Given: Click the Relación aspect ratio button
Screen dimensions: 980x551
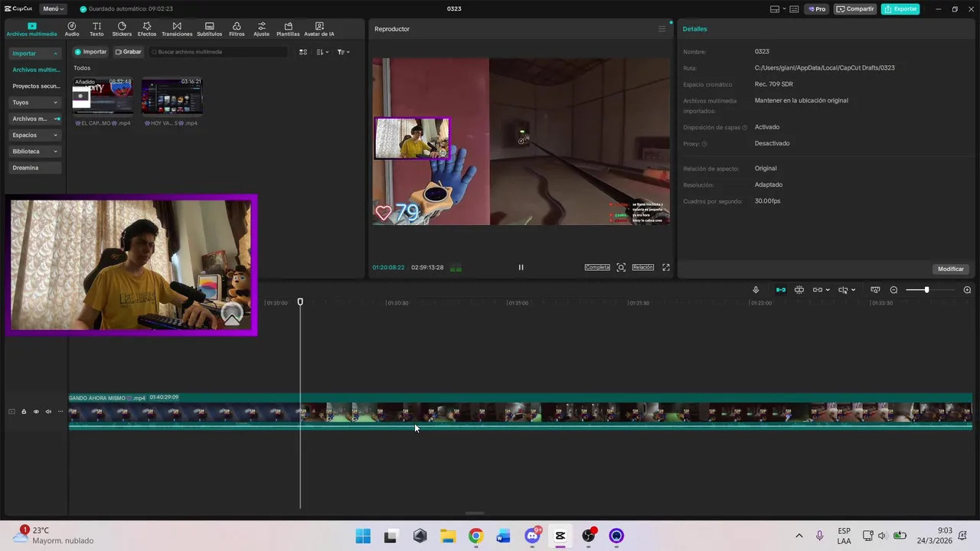Looking at the screenshot, I should coord(643,267).
